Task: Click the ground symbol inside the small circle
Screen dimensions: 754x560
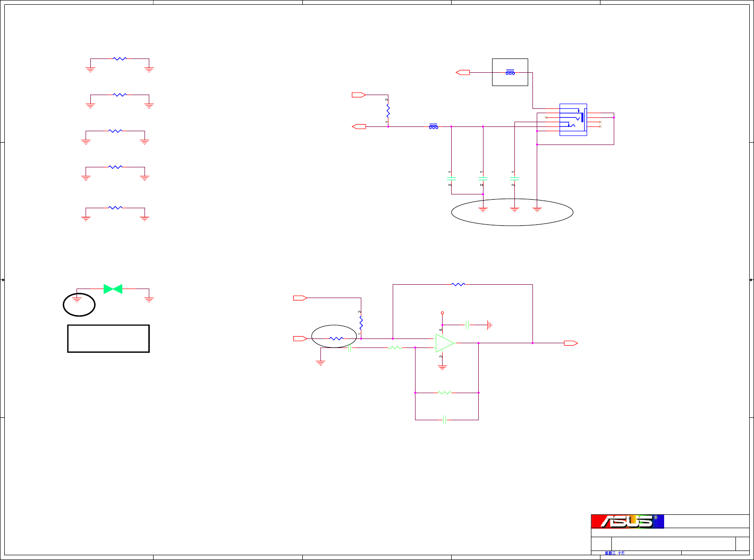Action: (x=77, y=299)
